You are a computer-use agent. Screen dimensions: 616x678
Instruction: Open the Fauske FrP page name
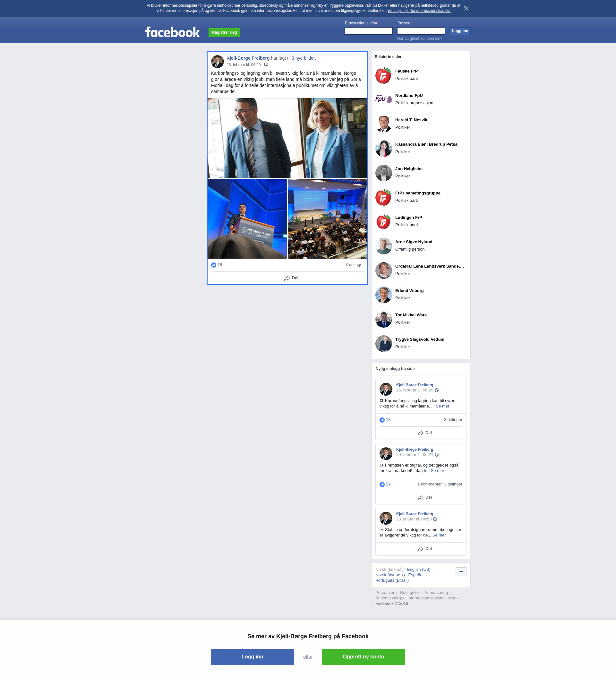coord(406,71)
